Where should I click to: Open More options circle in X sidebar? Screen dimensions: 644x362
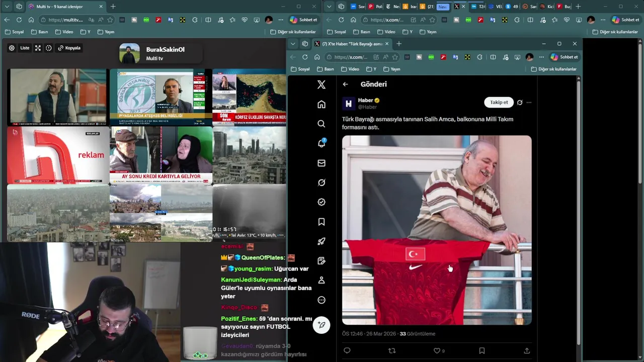tap(321, 300)
